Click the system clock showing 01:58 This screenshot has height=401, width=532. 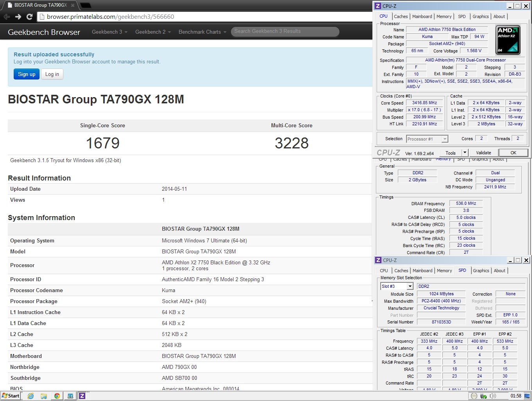[x=516, y=396]
